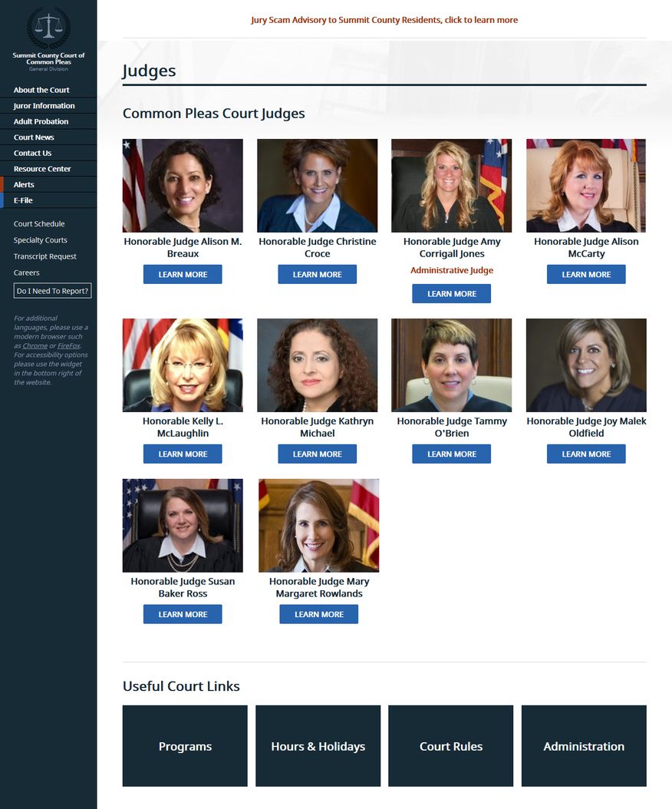Viewport: 672px width, 809px height.
Task: Open the Hours & Holidays tile
Action: [318, 746]
